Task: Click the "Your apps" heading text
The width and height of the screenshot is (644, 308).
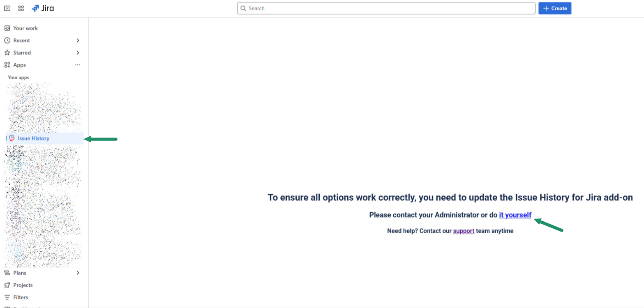Action: (x=18, y=77)
